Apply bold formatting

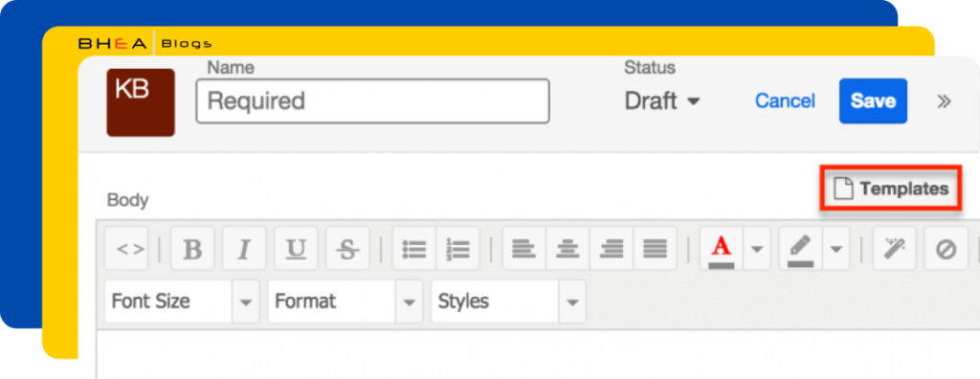click(192, 248)
